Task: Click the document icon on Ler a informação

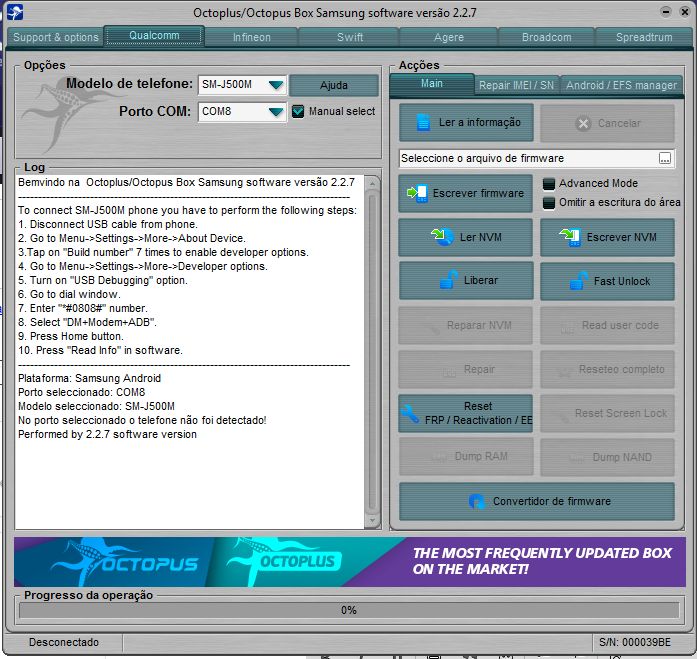Action: click(423, 122)
